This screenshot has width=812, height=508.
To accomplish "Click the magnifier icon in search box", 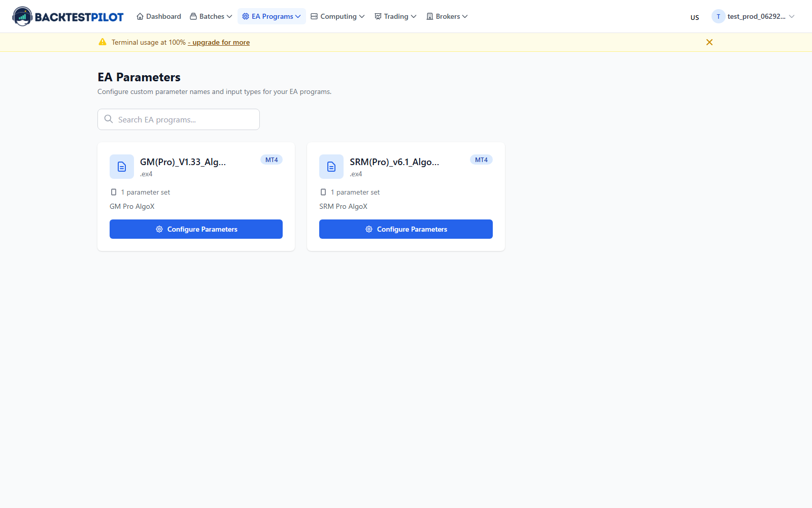I will pyautogui.click(x=109, y=119).
